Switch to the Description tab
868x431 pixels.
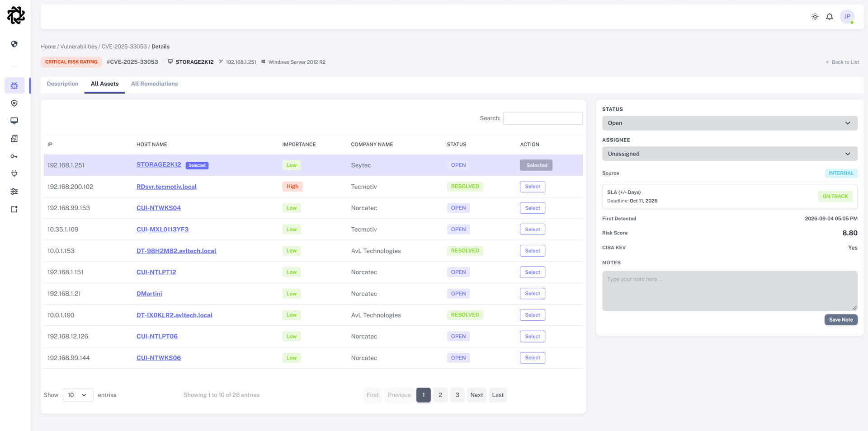[x=62, y=84]
